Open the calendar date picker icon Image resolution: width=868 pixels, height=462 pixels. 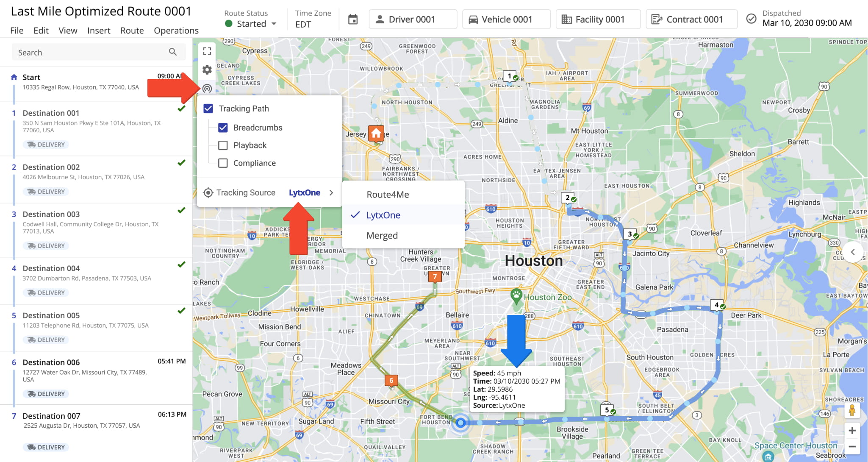pos(353,19)
